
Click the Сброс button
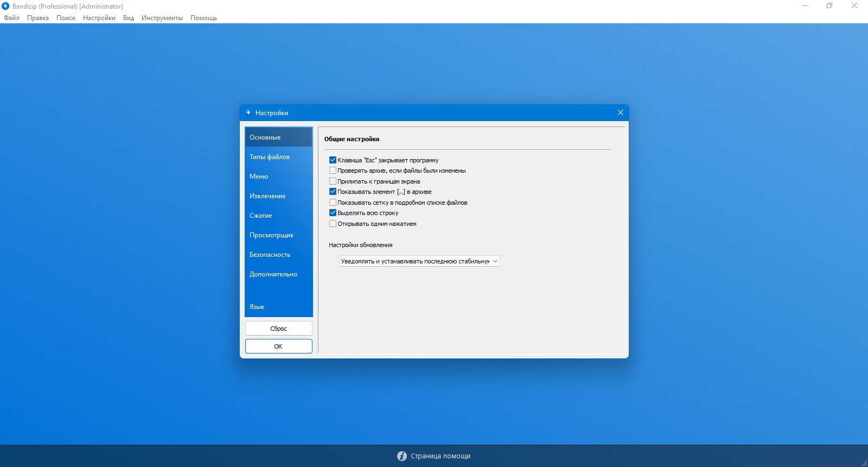(279, 329)
